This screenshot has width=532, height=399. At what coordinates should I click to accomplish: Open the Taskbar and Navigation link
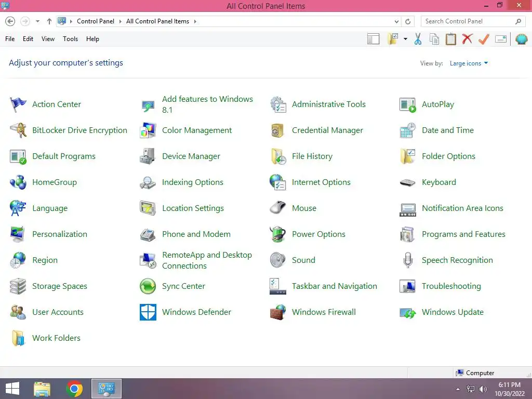(x=334, y=286)
